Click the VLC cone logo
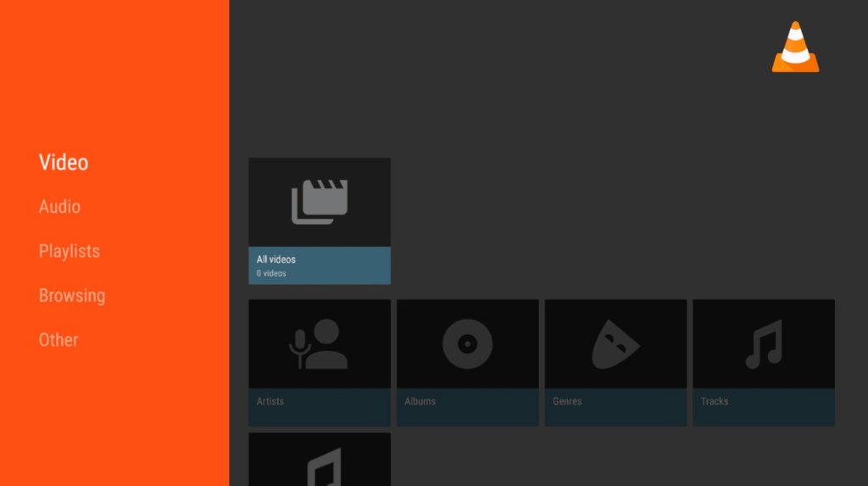The image size is (868, 486). click(795, 47)
